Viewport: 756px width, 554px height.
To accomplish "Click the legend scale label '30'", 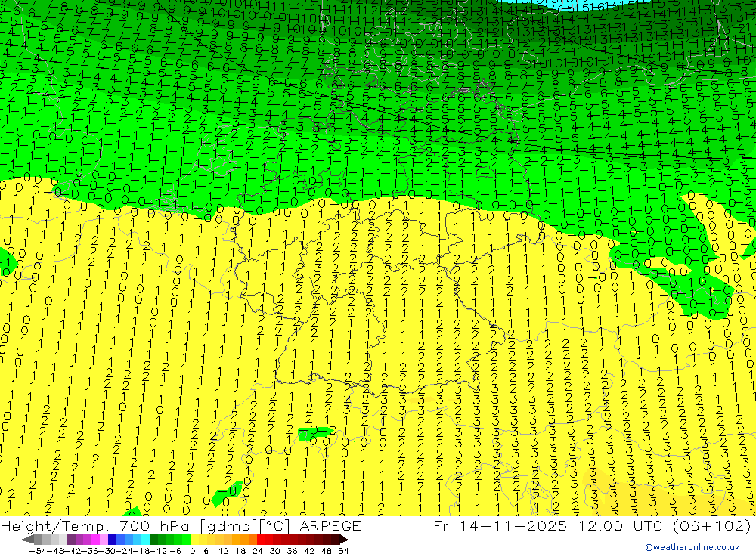I will pyautogui.click(x=275, y=551).
